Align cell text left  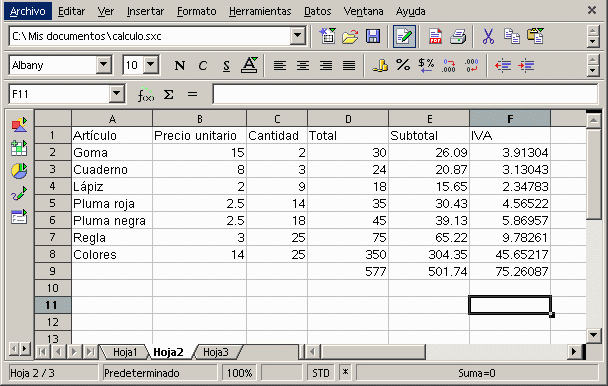(280, 66)
